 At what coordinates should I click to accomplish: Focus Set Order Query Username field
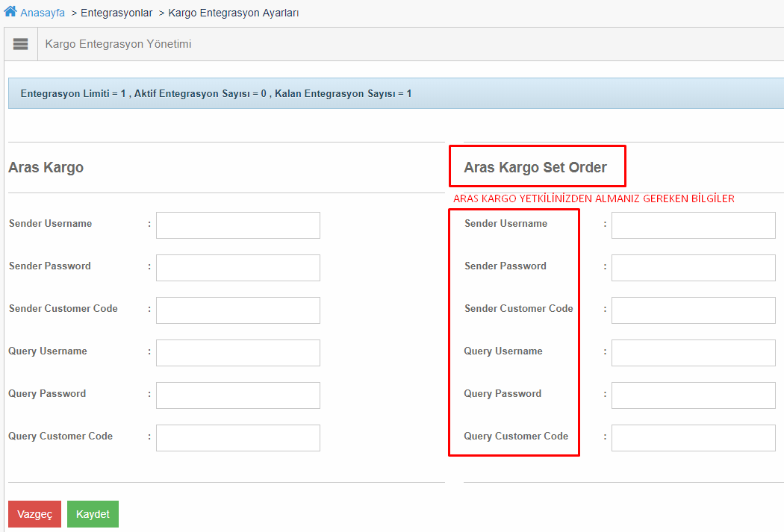pos(694,353)
